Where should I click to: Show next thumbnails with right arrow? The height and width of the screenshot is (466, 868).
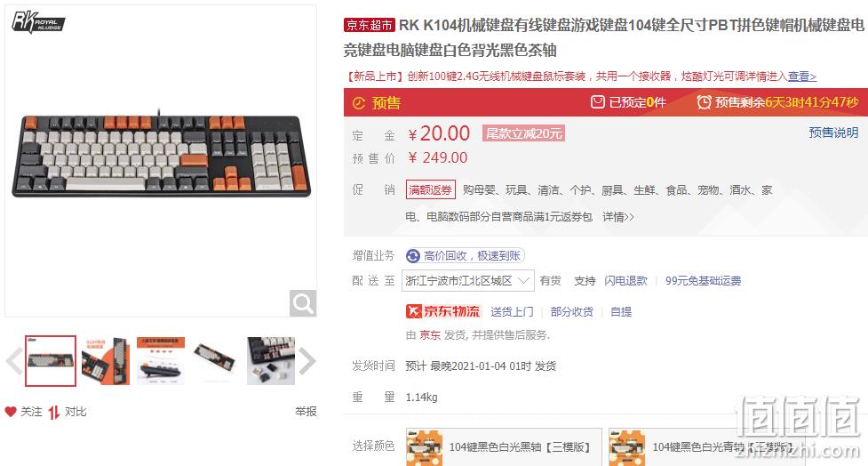[x=307, y=361]
